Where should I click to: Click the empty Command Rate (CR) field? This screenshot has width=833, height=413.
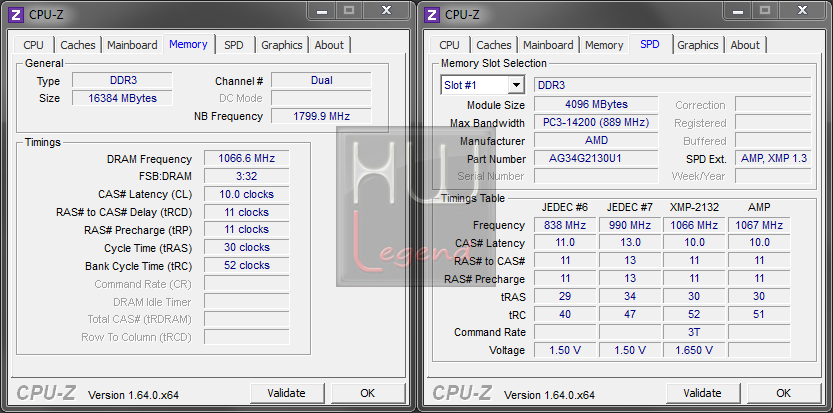point(246,283)
